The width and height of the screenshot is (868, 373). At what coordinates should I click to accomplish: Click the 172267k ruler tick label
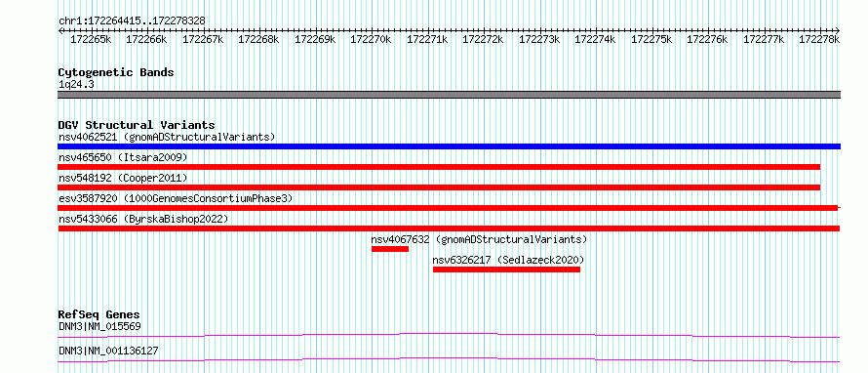pyautogui.click(x=203, y=40)
